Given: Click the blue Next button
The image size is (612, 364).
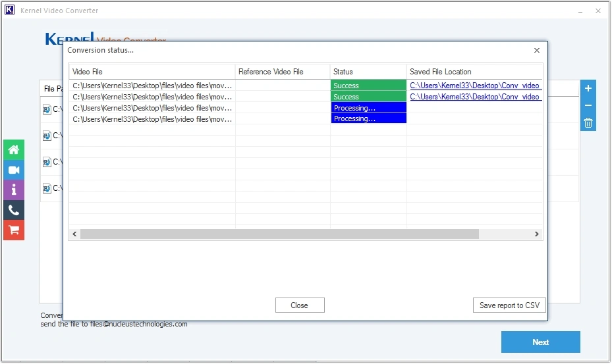Looking at the screenshot, I should (x=540, y=342).
